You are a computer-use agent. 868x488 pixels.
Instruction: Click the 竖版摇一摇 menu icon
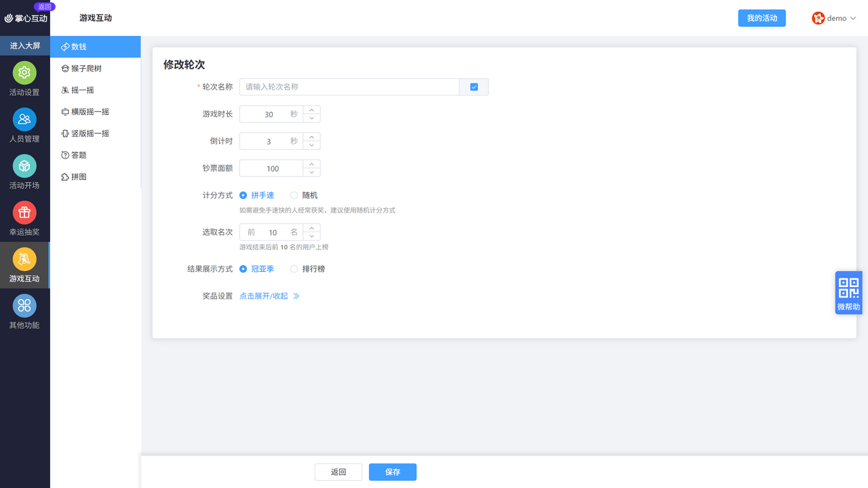pos(65,134)
